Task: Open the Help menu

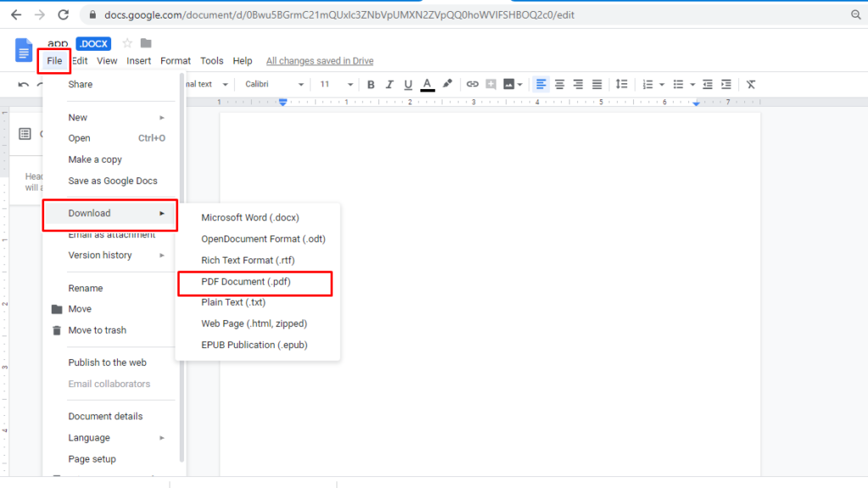Action: click(242, 61)
